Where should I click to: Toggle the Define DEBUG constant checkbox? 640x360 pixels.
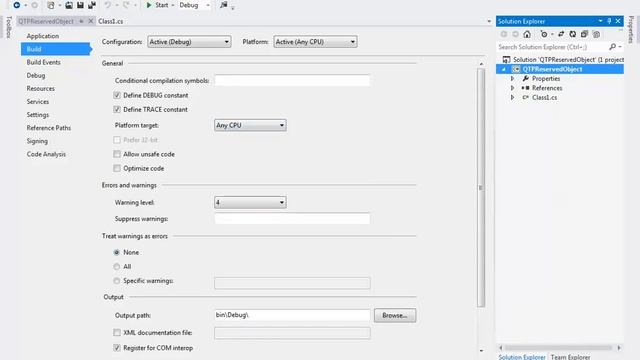[x=117, y=95]
